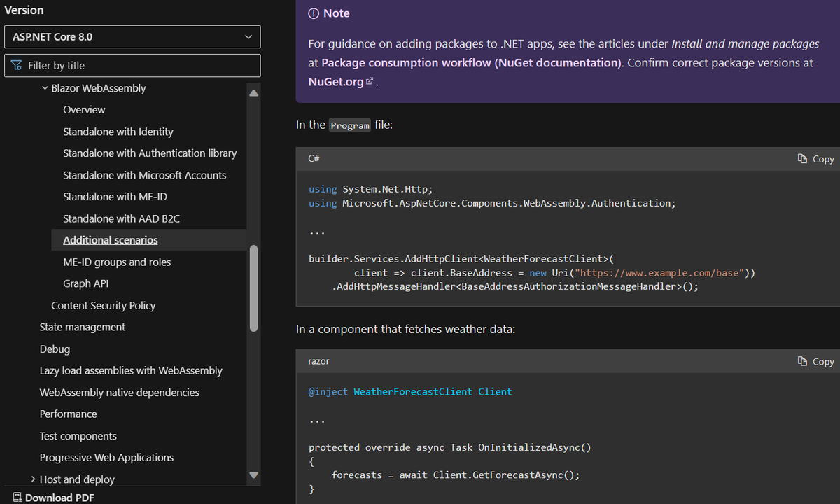Click the 'using System.Net.Http;' line
The height and width of the screenshot is (504, 840).
click(x=371, y=189)
